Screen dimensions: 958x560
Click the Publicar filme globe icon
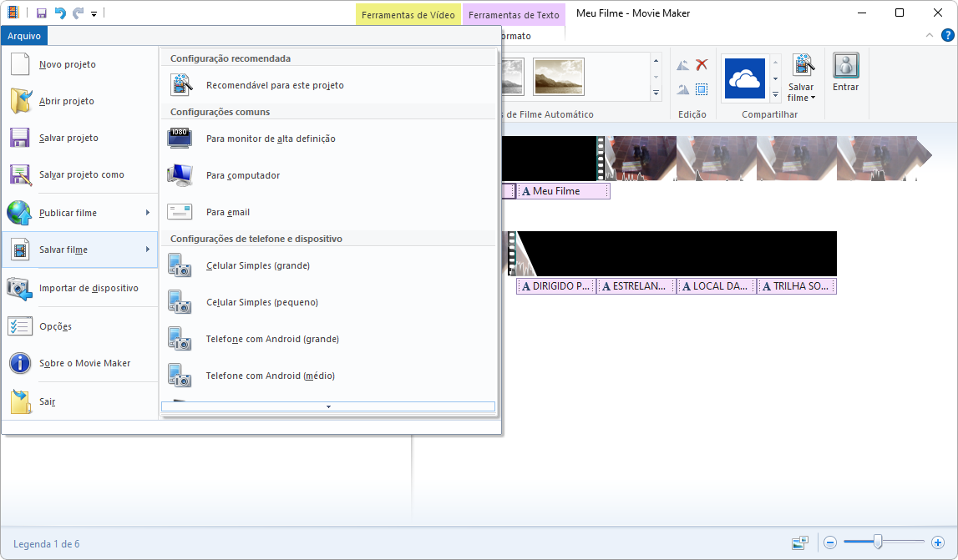pos(19,213)
